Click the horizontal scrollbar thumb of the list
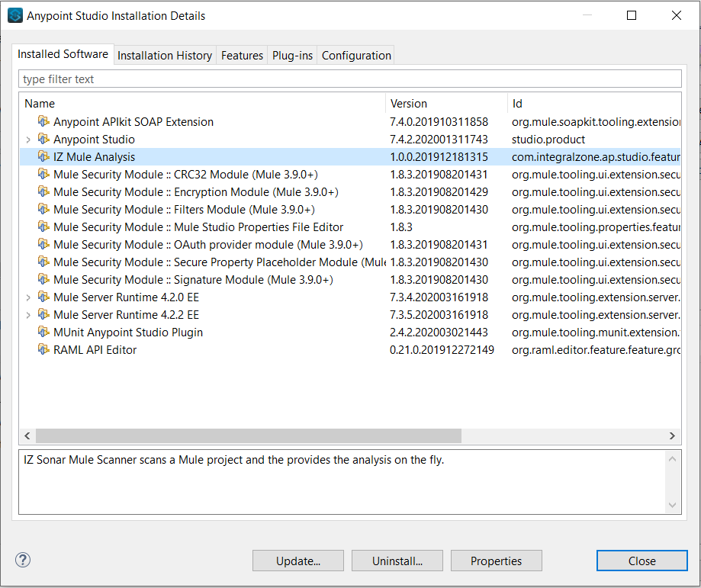The image size is (701, 588). tap(249, 435)
